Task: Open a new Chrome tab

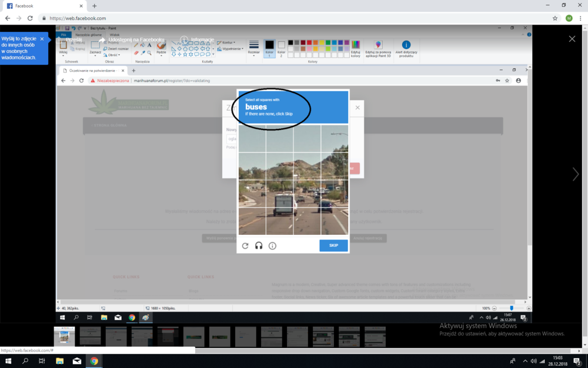Action: pos(95,6)
